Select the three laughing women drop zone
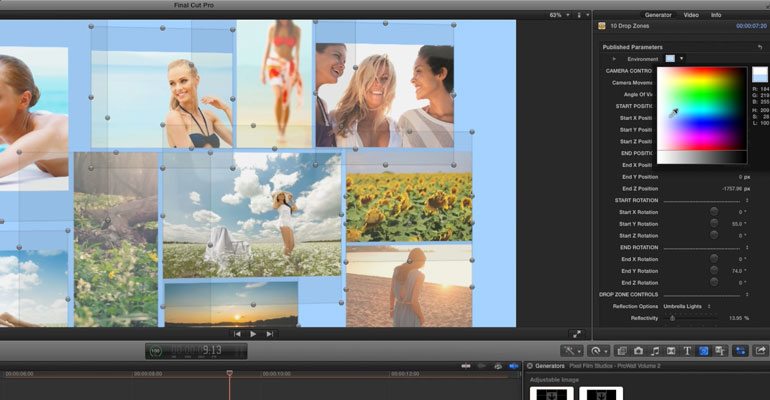The width and height of the screenshot is (770, 400). [x=385, y=96]
